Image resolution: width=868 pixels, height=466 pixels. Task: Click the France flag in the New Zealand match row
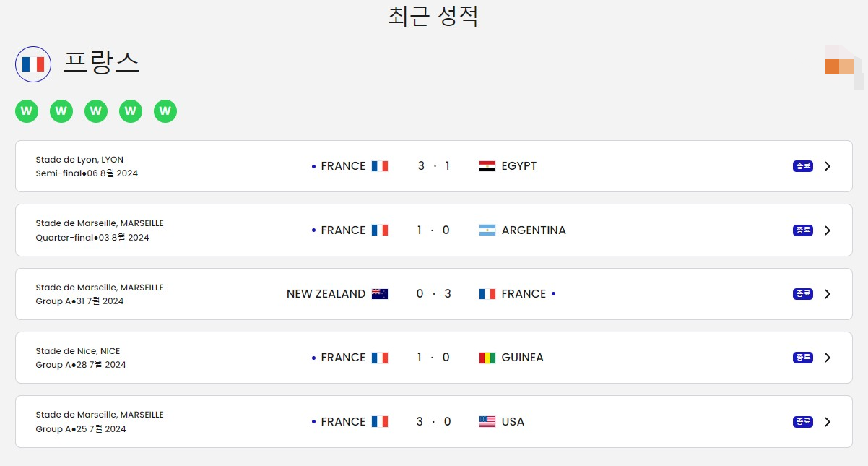[487, 293]
